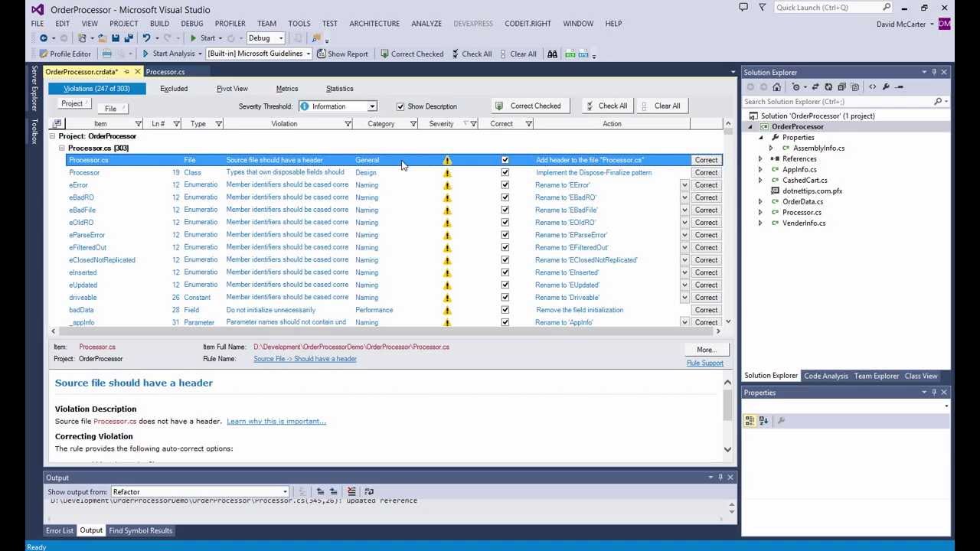Click Show All Files icon
The image size is (980, 551).
(x=855, y=87)
